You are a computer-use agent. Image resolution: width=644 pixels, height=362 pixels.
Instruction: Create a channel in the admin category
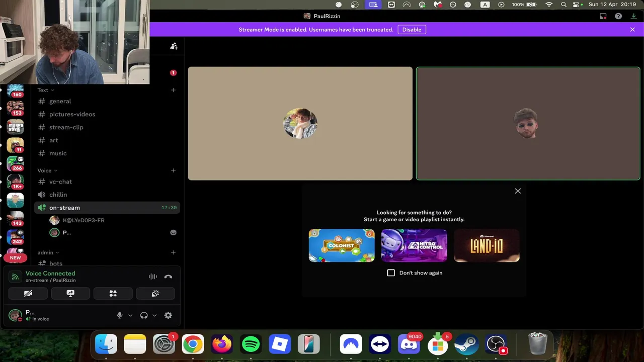173,252
